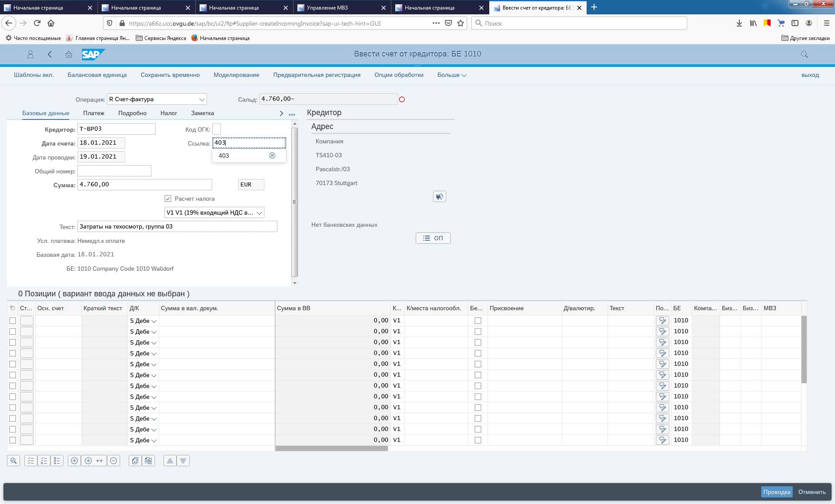Click the выход link
This screenshot has width=835, height=504.
[810, 75]
